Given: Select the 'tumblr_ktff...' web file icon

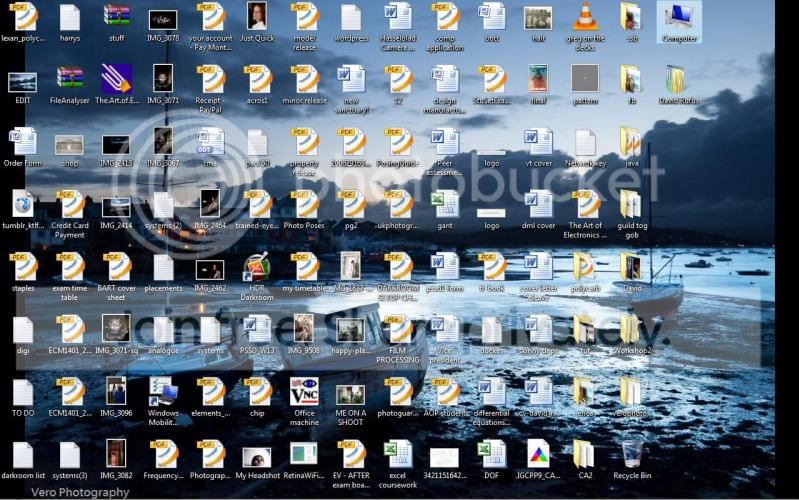Looking at the screenshot, I should coord(23,204).
